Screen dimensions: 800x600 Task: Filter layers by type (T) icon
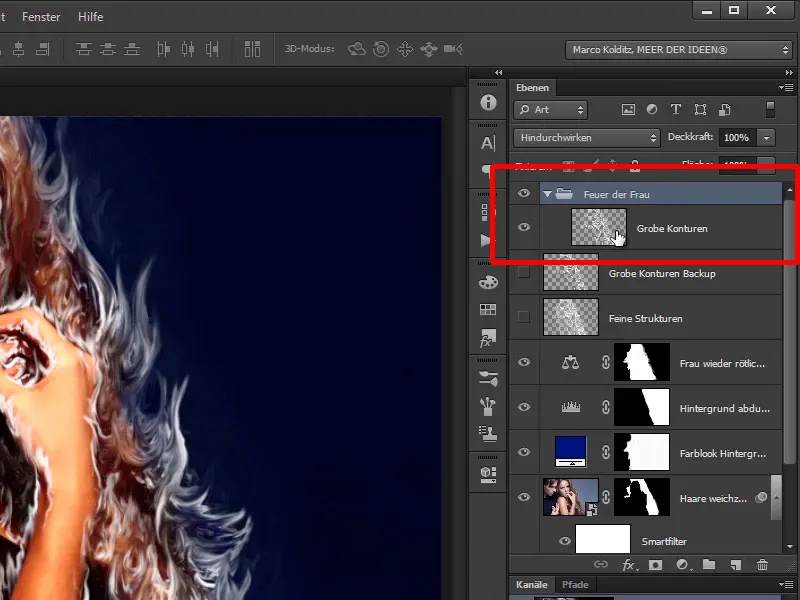pos(676,110)
